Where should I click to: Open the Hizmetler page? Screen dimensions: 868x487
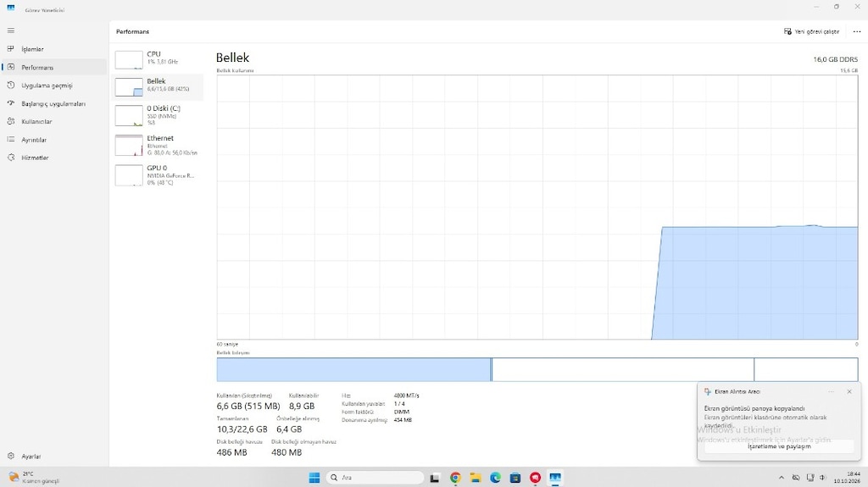click(x=53, y=158)
